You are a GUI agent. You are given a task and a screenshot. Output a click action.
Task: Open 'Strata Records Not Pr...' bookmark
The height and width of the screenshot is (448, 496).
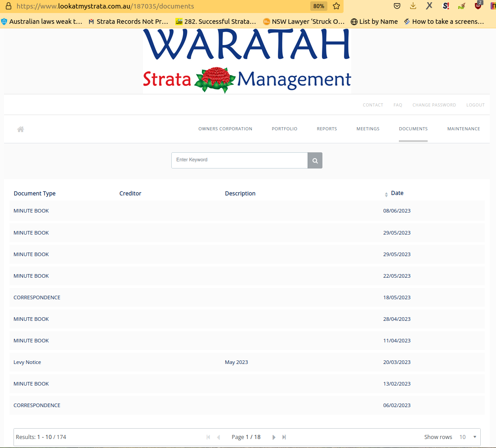pyautogui.click(x=129, y=22)
